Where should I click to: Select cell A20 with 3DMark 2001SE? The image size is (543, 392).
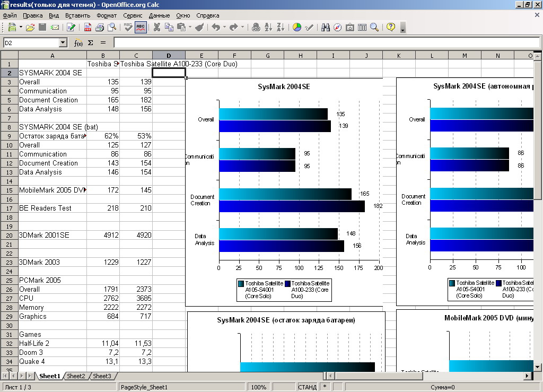pyautogui.click(x=52, y=235)
